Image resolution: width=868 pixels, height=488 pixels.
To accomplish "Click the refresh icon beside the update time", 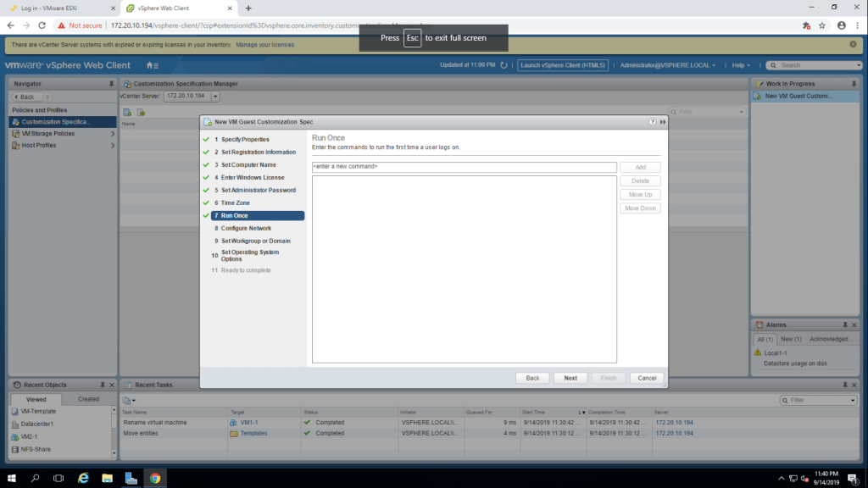I will (504, 65).
